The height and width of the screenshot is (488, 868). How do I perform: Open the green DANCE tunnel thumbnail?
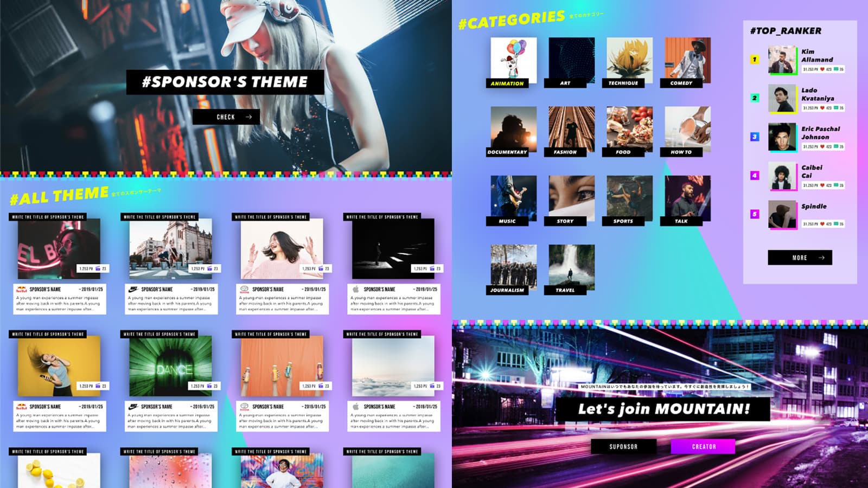pos(170,366)
